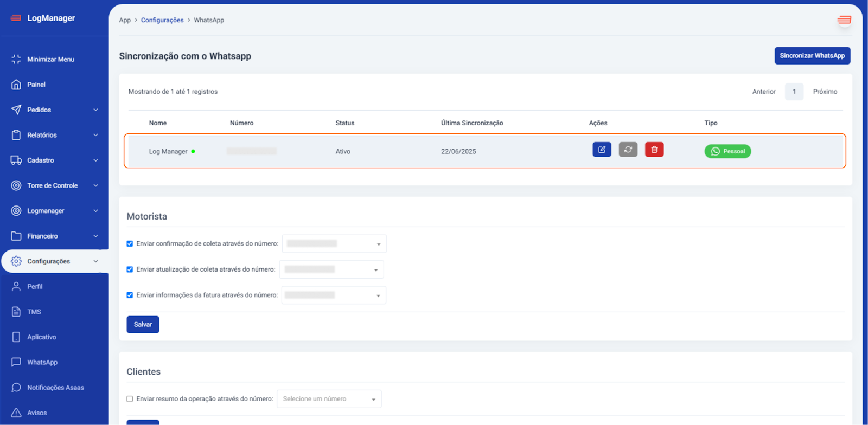
Task: Click the Aplicativo phone icon
Action: click(16, 337)
